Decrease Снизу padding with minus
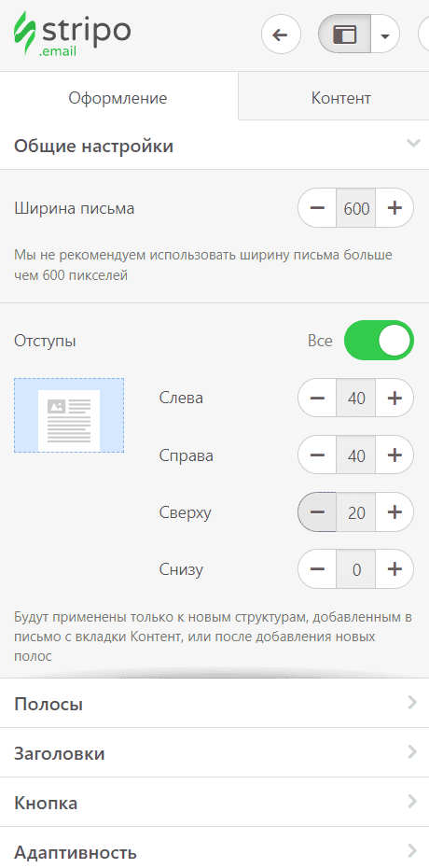The width and height of the screenshot is (429, 868). pyautogui.click(x=317, y=569)
